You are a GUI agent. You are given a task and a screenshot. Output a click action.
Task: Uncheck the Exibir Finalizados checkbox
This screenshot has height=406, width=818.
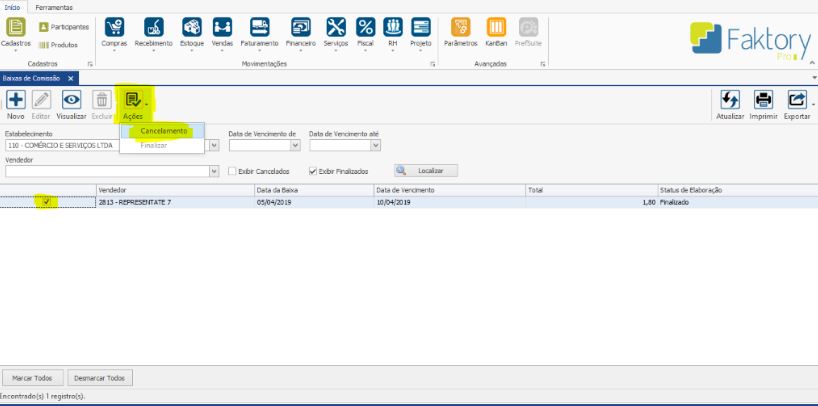[x=314, y=171]
